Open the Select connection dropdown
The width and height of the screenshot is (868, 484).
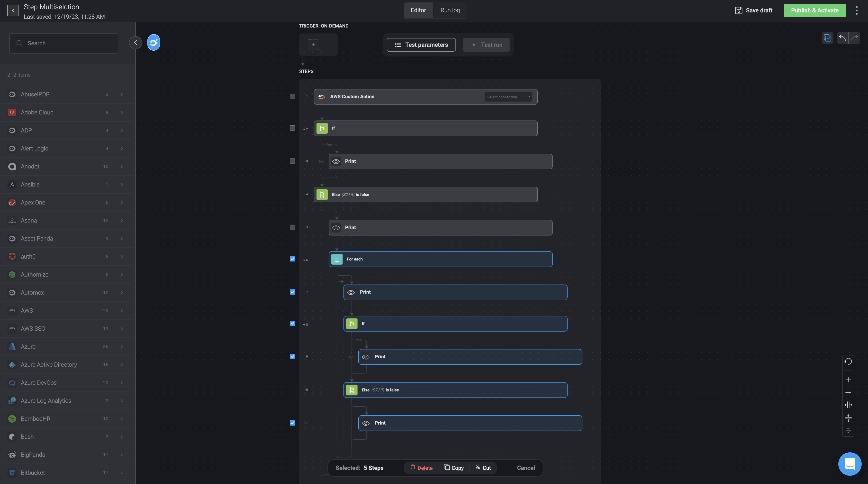coord(508,97)
